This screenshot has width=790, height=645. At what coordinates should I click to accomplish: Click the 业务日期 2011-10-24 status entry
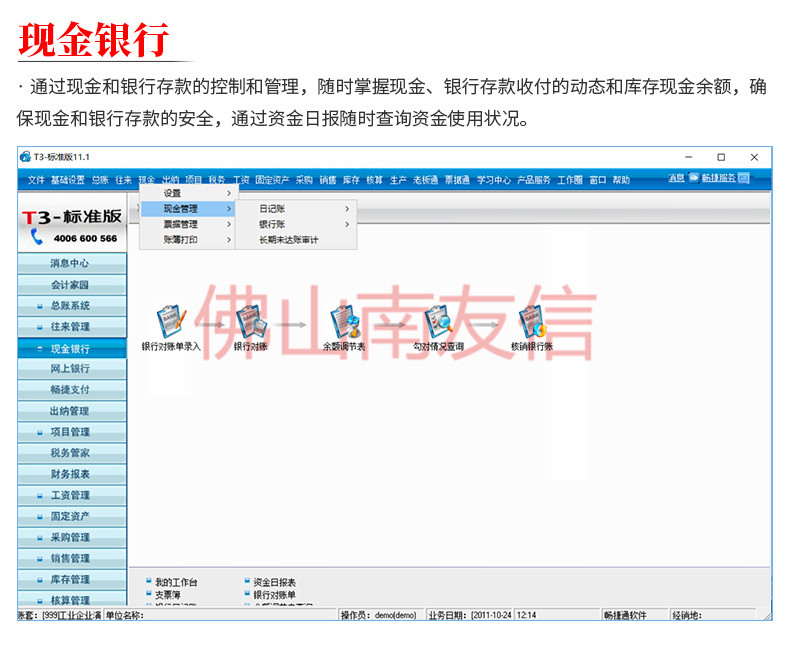click(x=470, y=615)
